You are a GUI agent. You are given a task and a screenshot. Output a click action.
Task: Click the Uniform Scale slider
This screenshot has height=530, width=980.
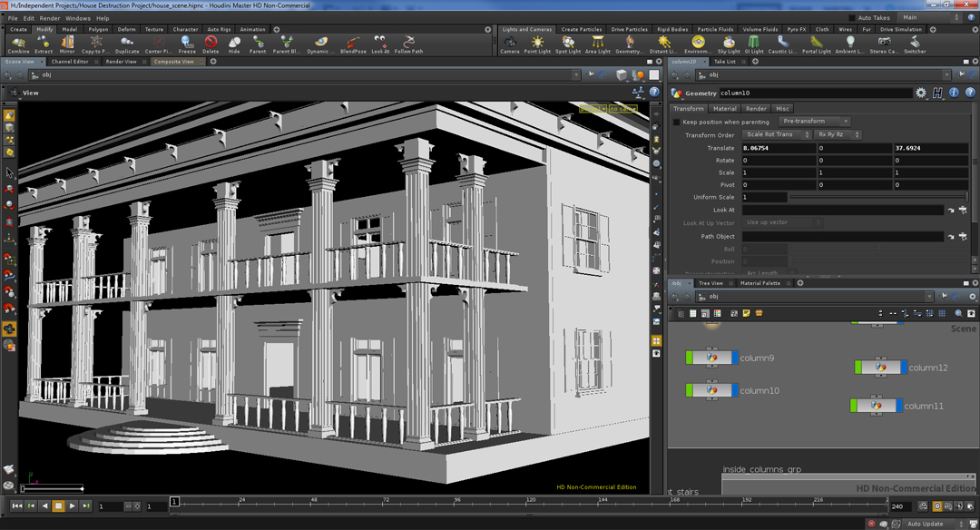pyautogui.click(x=878, y=197)
